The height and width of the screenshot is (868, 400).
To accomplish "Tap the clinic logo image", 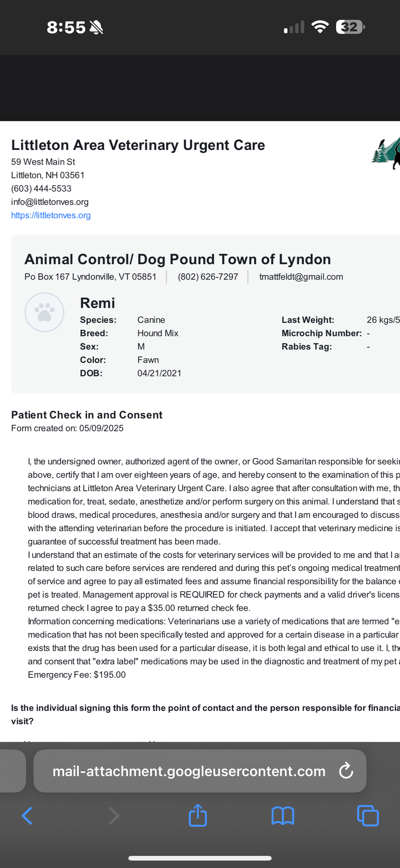I will pos(386,154).
